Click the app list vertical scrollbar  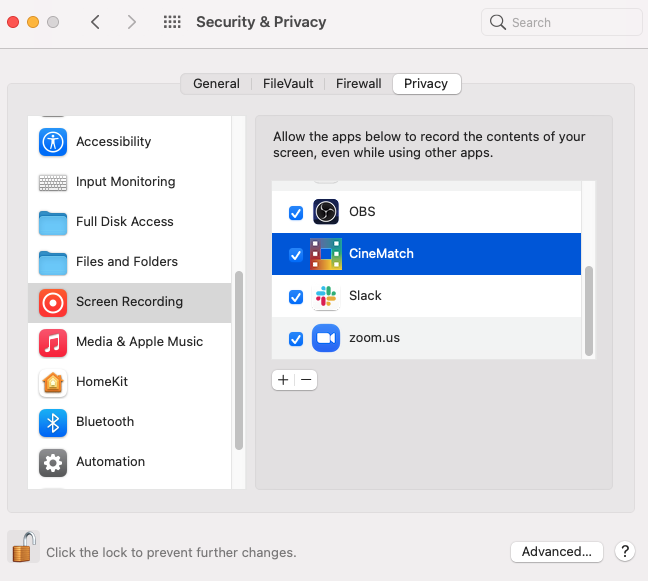click(x=589, y=311)
